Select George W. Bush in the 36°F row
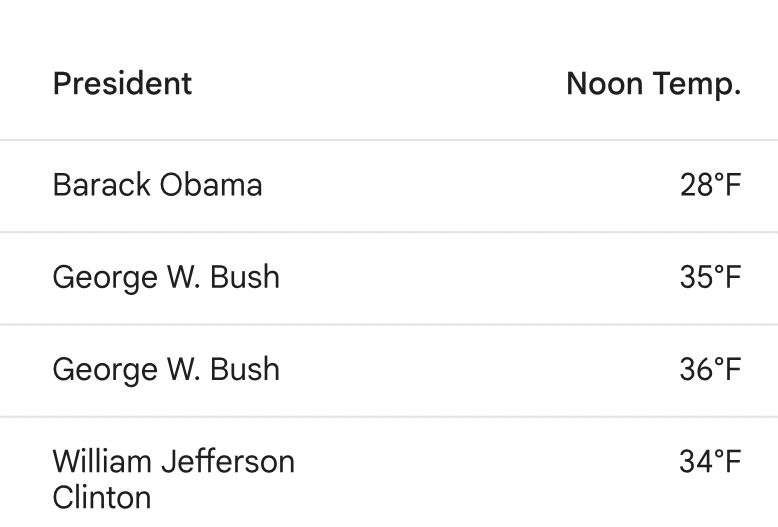The height and width of the screenshot is (527, 778). point(166,369)
